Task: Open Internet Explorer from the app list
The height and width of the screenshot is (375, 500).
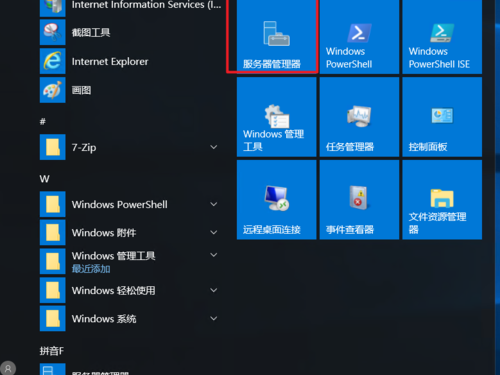Action: pos(130,61)
